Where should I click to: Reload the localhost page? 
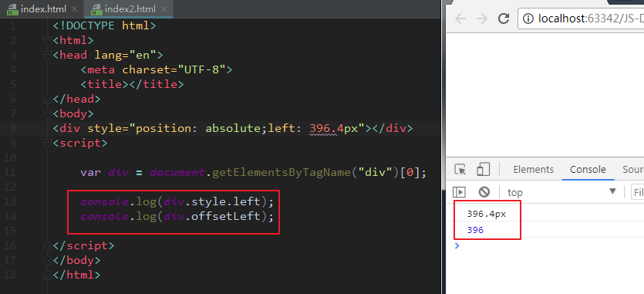(504, 19)
